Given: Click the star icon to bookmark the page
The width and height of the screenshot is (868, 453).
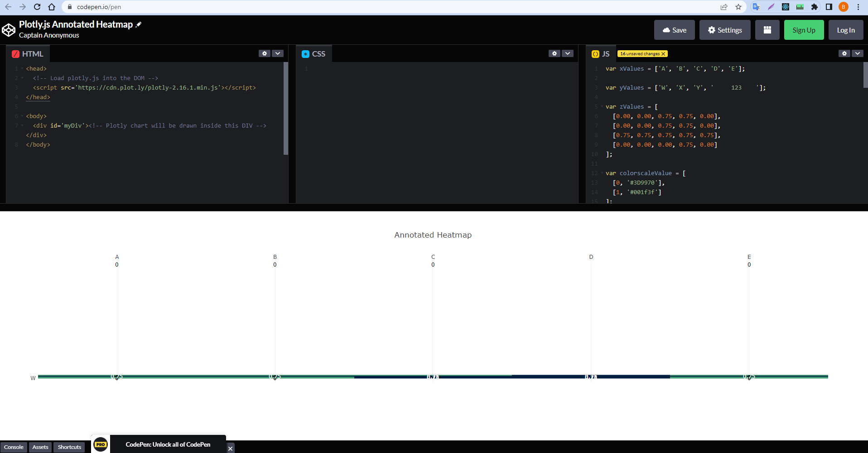Looking at the screenshot, I should point(739,7).
